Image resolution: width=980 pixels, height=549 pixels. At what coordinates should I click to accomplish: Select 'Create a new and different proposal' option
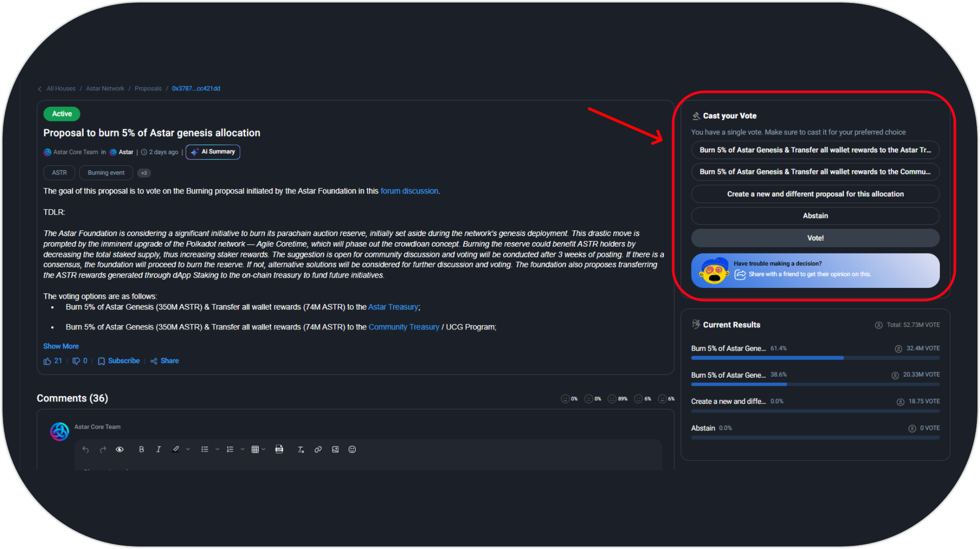pyautogui.click(x=815, y=194)
